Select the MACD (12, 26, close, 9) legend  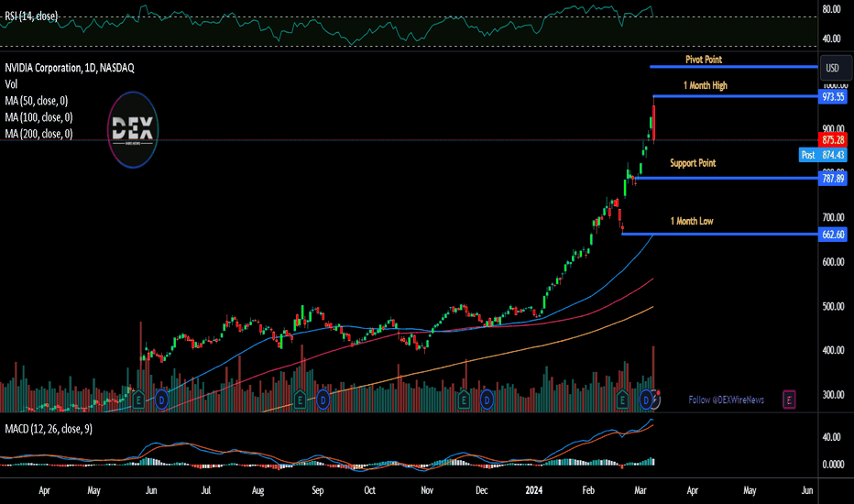pos(49,429)
